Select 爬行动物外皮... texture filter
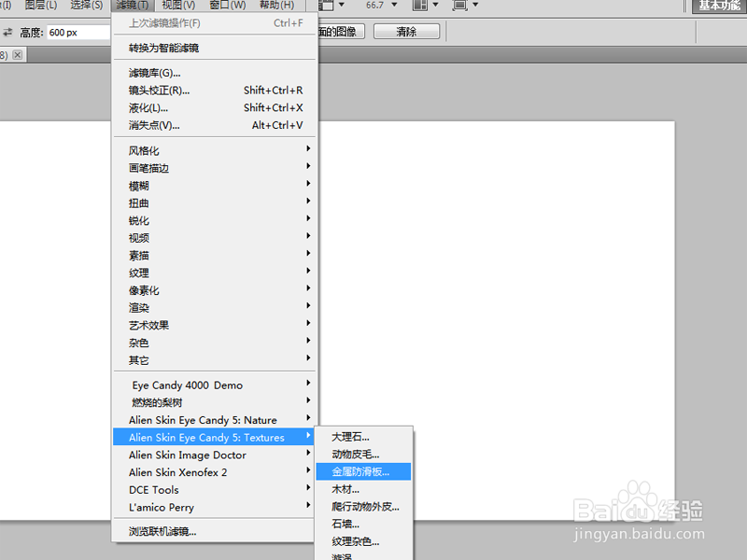747x560 pixels. 363,507
